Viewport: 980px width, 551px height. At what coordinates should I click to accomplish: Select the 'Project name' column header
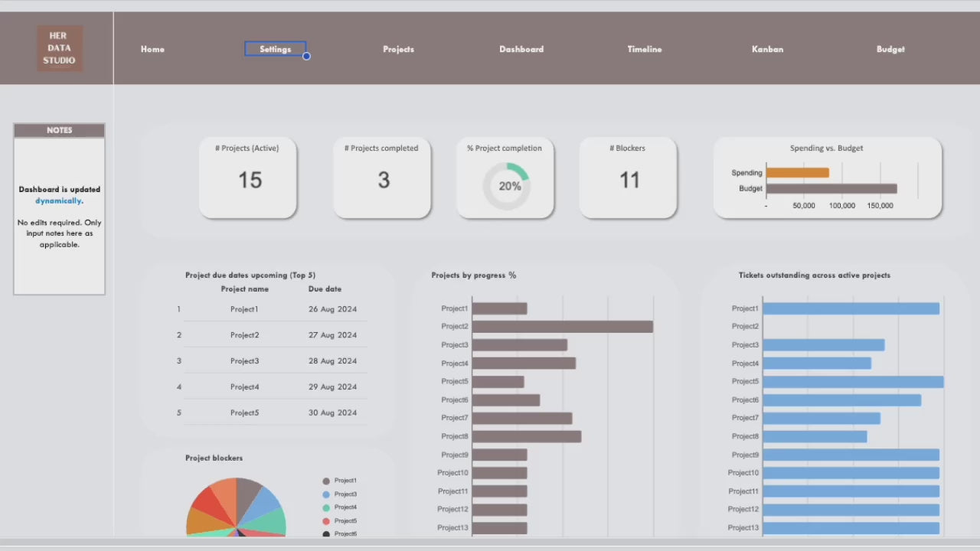tap(244, 289)
